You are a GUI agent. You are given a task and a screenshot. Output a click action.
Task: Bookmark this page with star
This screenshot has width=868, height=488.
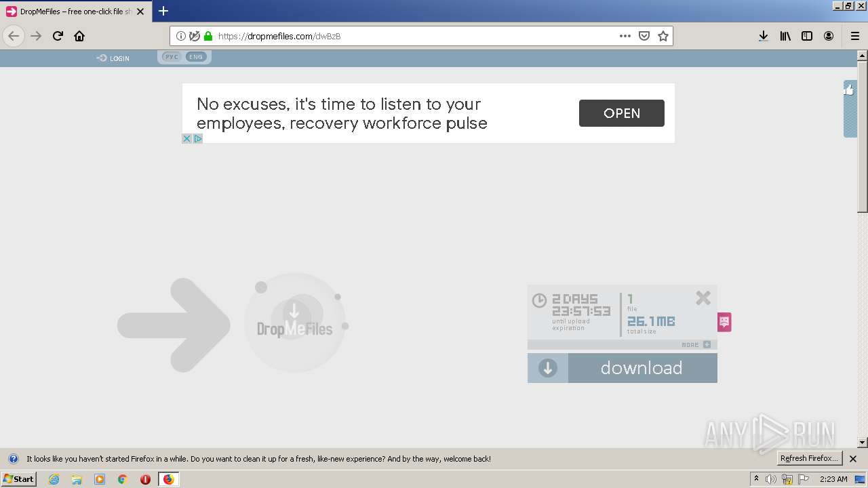coord(663,36)
